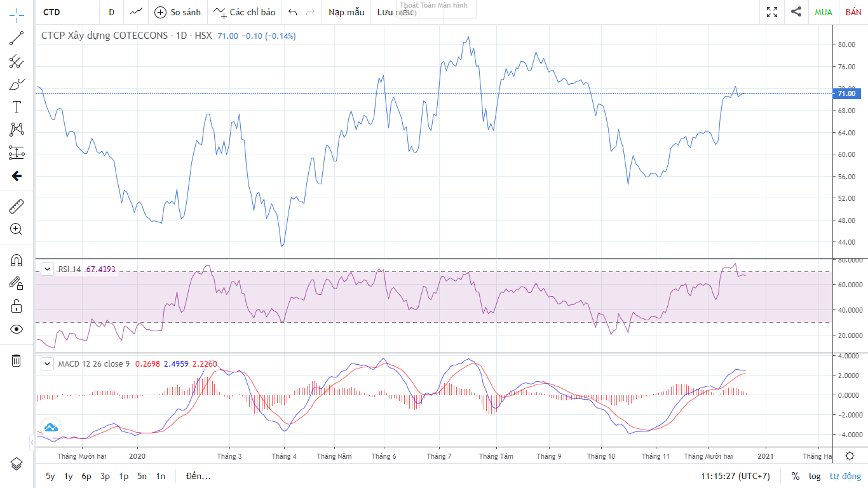Toggle magnet mode for drawings

(x=17, y=260)
